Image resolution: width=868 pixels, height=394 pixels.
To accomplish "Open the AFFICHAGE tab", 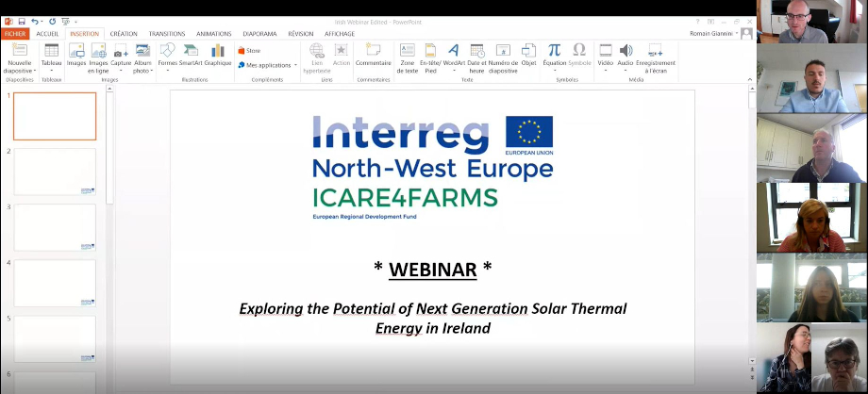I will [x=340, y=34].
